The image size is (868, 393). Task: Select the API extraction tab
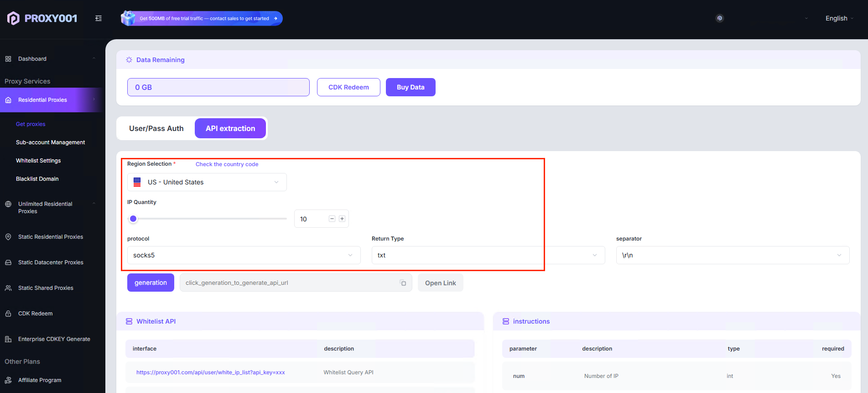[230, 128]
